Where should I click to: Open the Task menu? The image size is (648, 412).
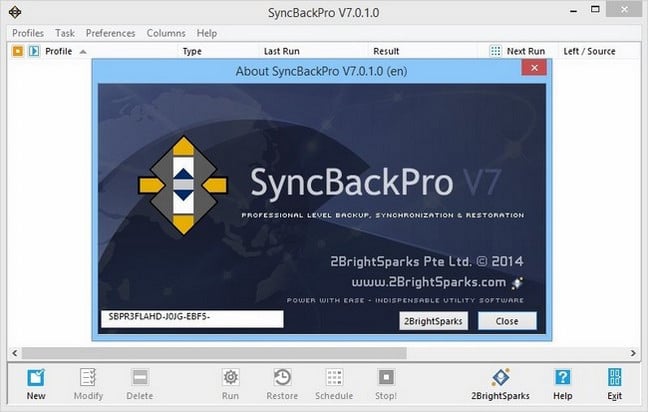pyautogui.click(x=65, y=33)
